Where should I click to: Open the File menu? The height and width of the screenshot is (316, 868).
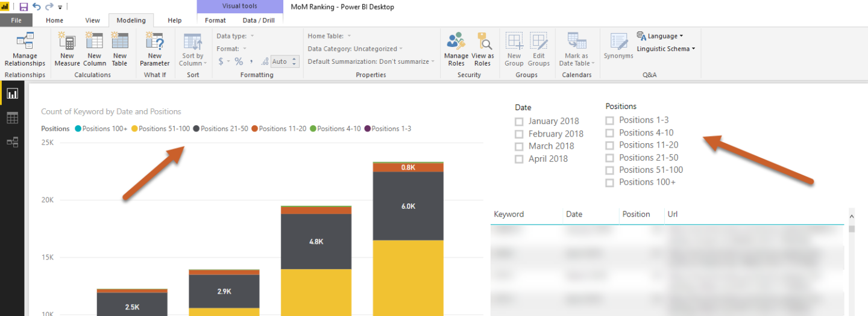(x=16, y=20)
